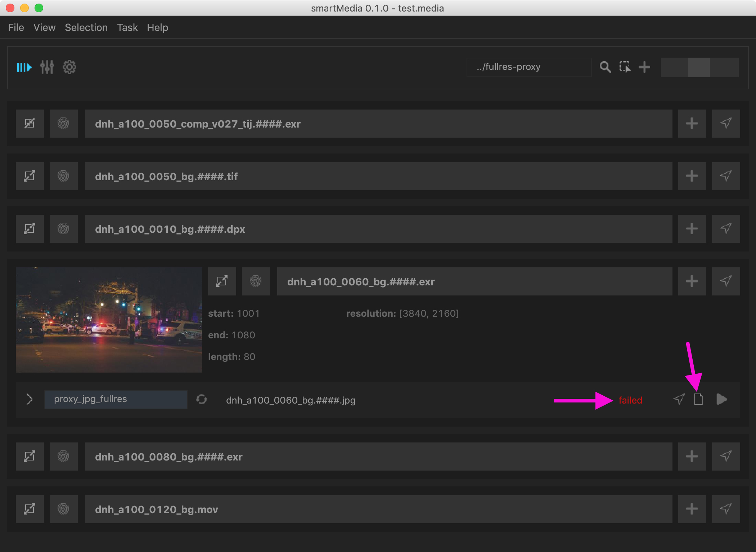
Task: Open the log file icon for failed task
Action: [698, 400]
